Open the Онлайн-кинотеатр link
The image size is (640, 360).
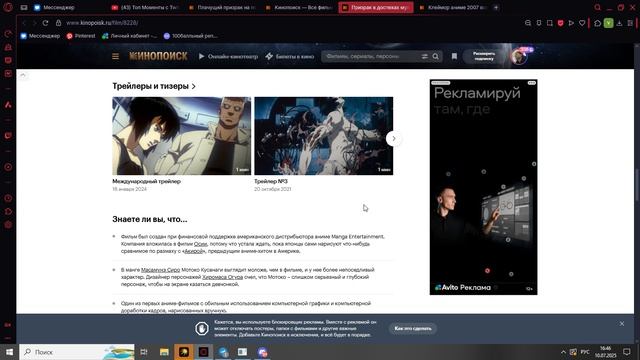pos(229,56)
